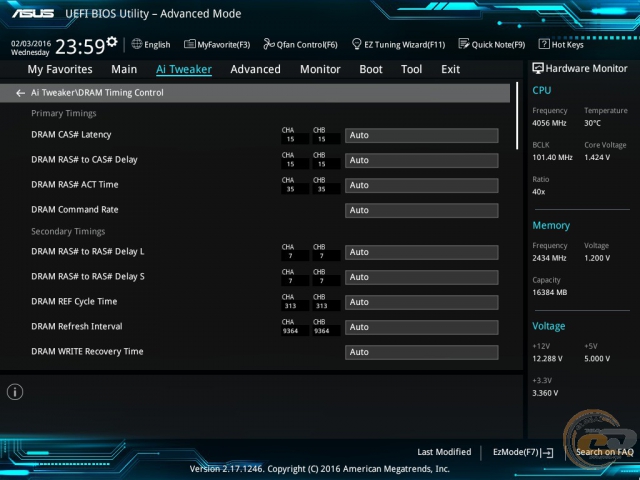Open DRAM RAS# to RAS# Delay L field
Screen dimensions: 640x480
(422, 252)
